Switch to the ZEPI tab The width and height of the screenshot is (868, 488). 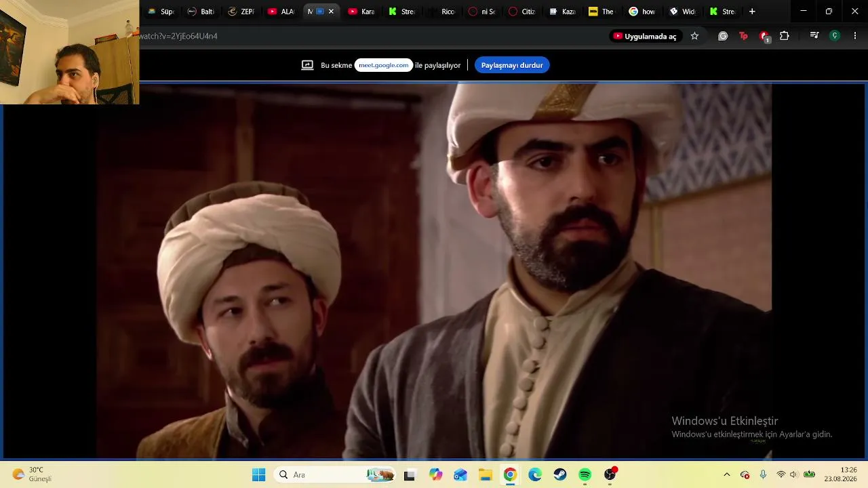(x=241, y=12)
